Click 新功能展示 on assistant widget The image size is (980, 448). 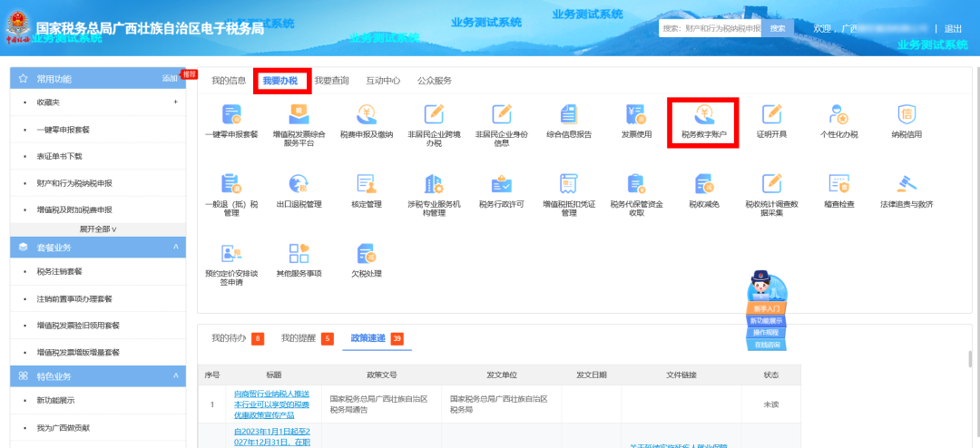click(x=766, y=320)
